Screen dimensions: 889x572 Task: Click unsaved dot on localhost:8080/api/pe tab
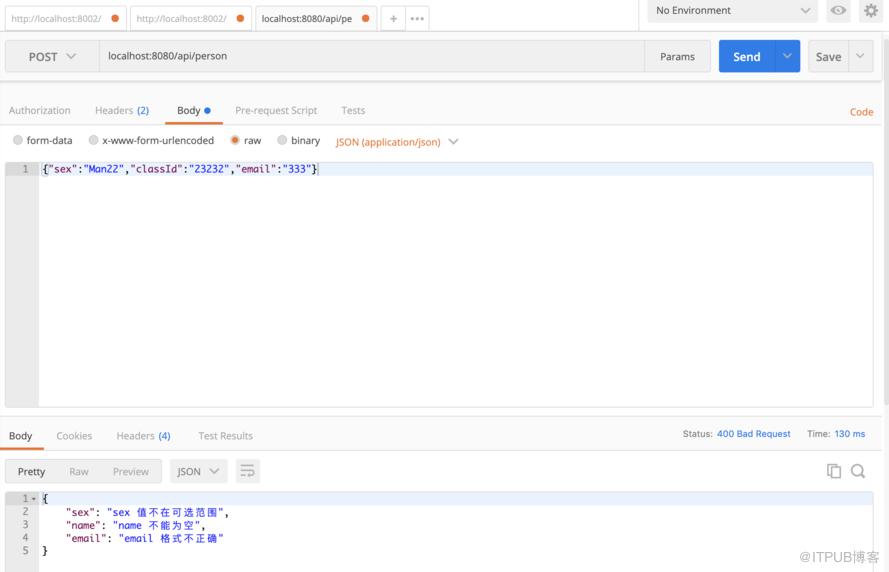pos(366,18)
